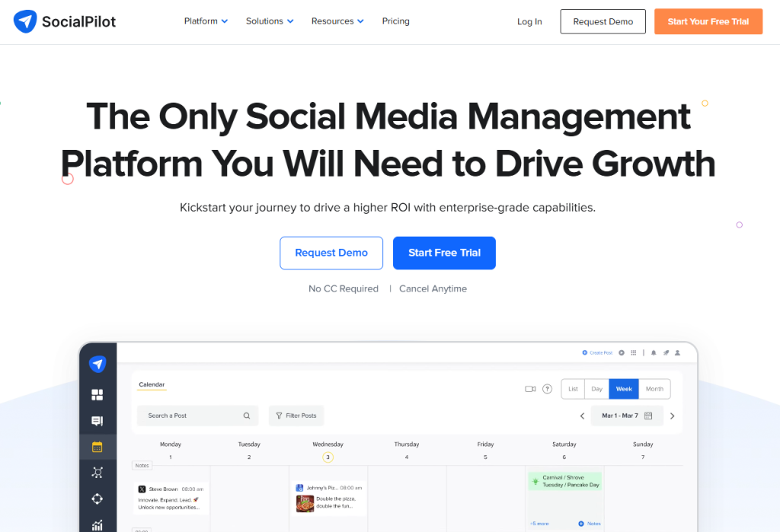
Task: Click the Friday column header
Action: pyautogui.click(x=485, y=444)
